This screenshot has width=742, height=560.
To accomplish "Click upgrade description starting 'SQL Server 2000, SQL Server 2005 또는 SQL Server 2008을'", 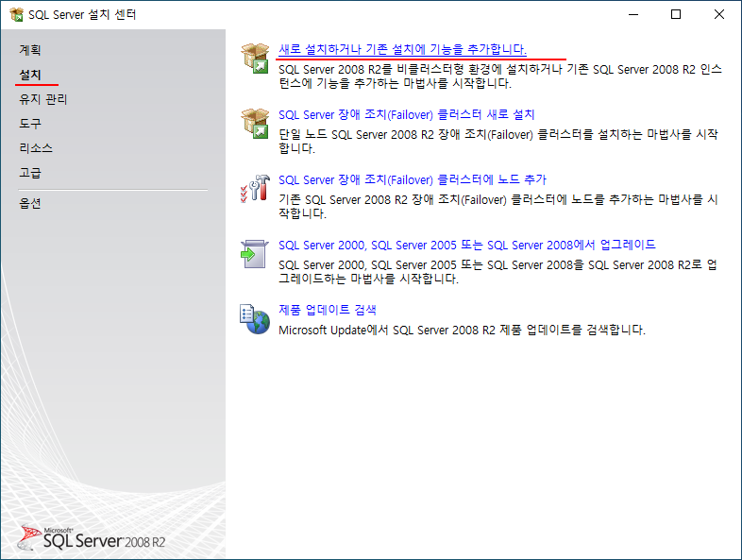I will click(x=497, y=271).
